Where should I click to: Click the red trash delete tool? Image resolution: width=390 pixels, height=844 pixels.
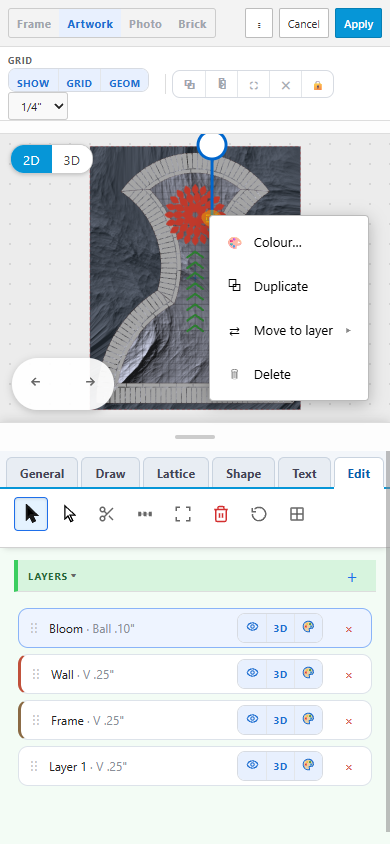coord(221,514)
